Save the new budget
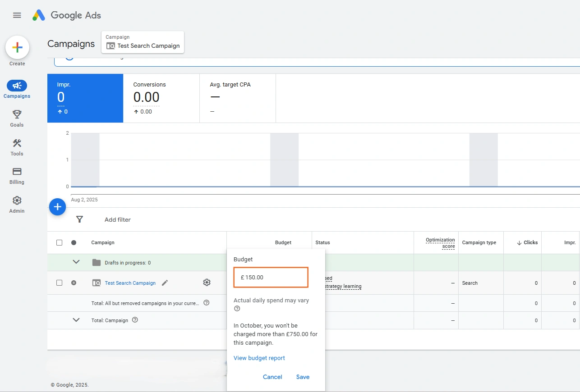Screen dimensions: 580x392 303,377
